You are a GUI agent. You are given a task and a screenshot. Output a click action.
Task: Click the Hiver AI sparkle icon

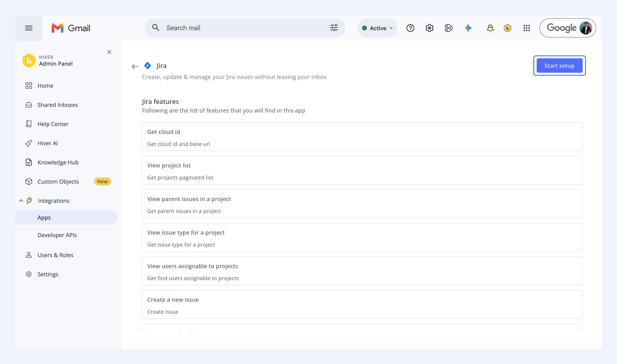point(29,143)
